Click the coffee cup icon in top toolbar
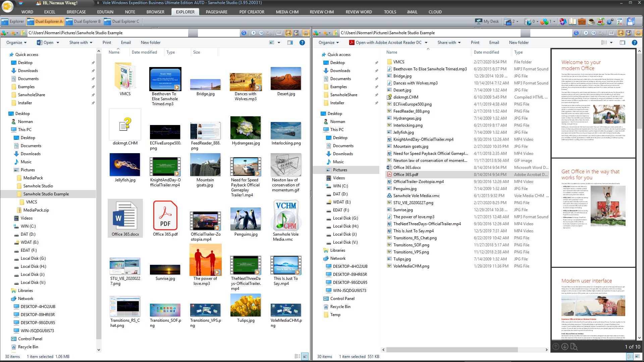The image size is (644, 362). click(x=591, y=21)
